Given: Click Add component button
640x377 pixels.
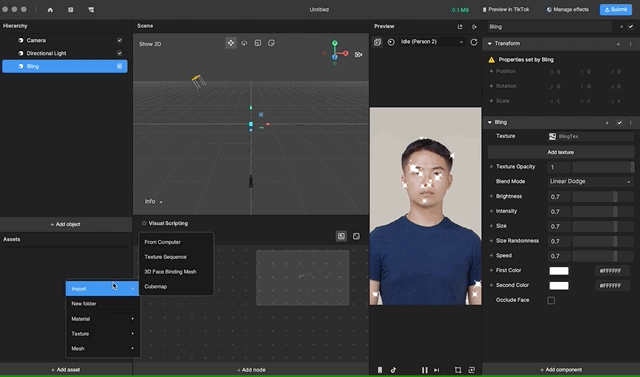Looking at the screenshot, I should (x=561, y=370).
